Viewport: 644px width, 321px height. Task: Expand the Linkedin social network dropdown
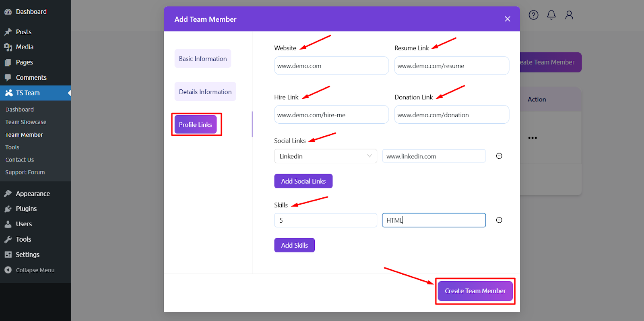coord(326,156)
